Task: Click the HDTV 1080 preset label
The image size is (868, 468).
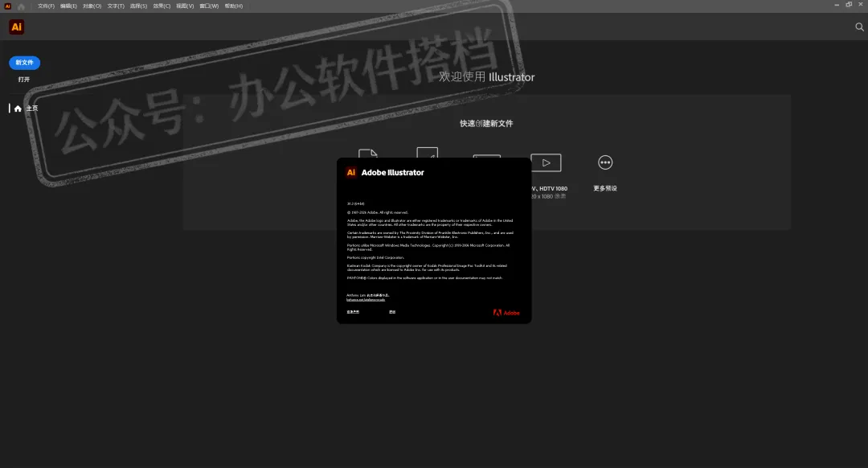Action: click(549, 188)
